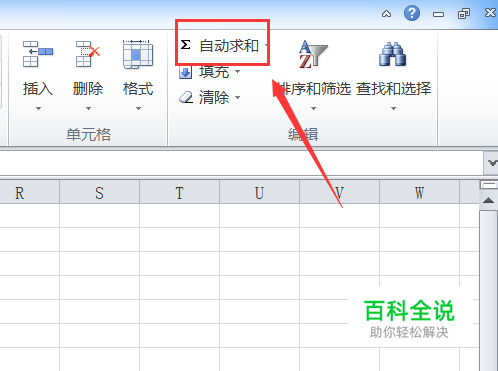The image size is (498, 371).
Task: Click the workbook window minimize button
Action: click(x=438, y=14)
